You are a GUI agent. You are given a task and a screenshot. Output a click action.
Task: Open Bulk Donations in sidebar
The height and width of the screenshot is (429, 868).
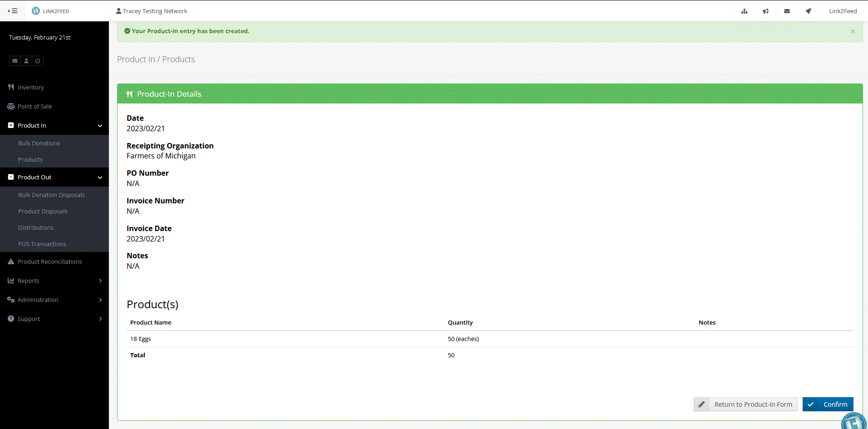click(39, 143)
